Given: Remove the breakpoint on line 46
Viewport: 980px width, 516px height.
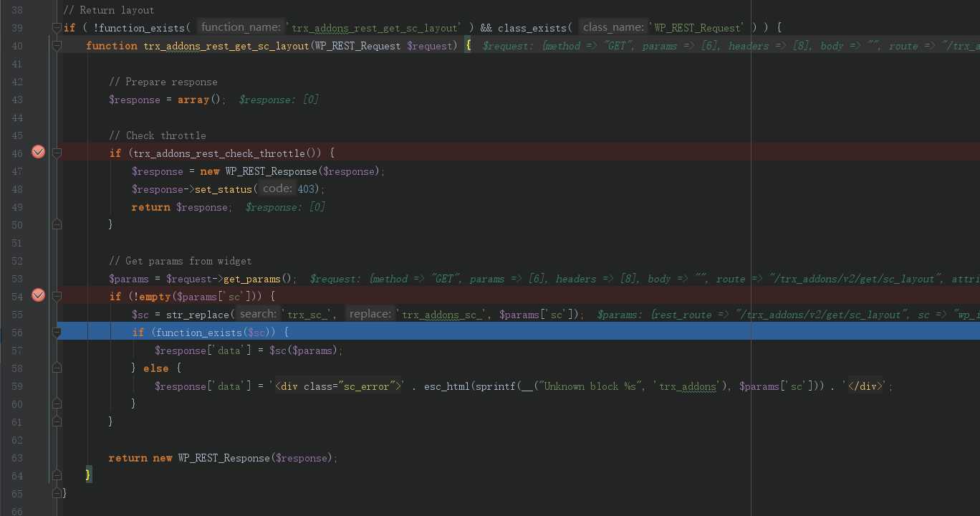Looking at the screenshot, I should point(39,153).
